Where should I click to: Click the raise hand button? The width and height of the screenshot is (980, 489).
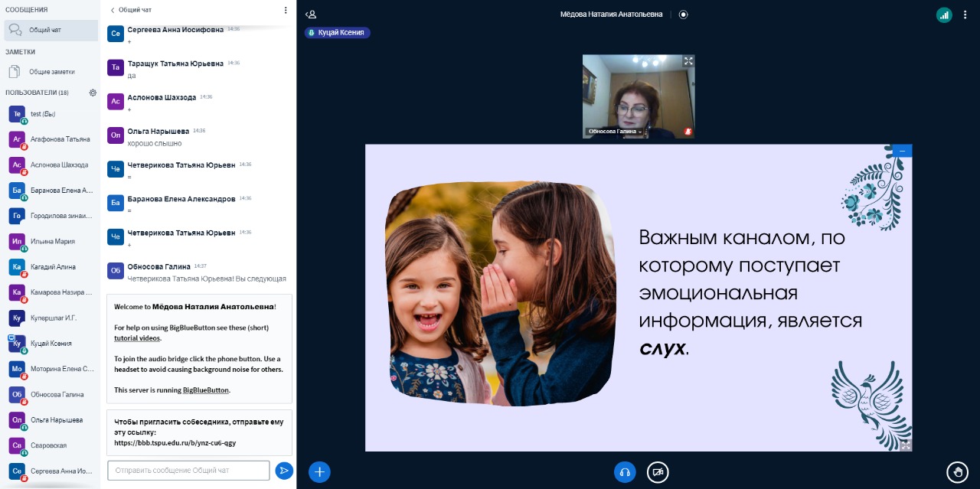pyautogui.click(x=957, y=471)
